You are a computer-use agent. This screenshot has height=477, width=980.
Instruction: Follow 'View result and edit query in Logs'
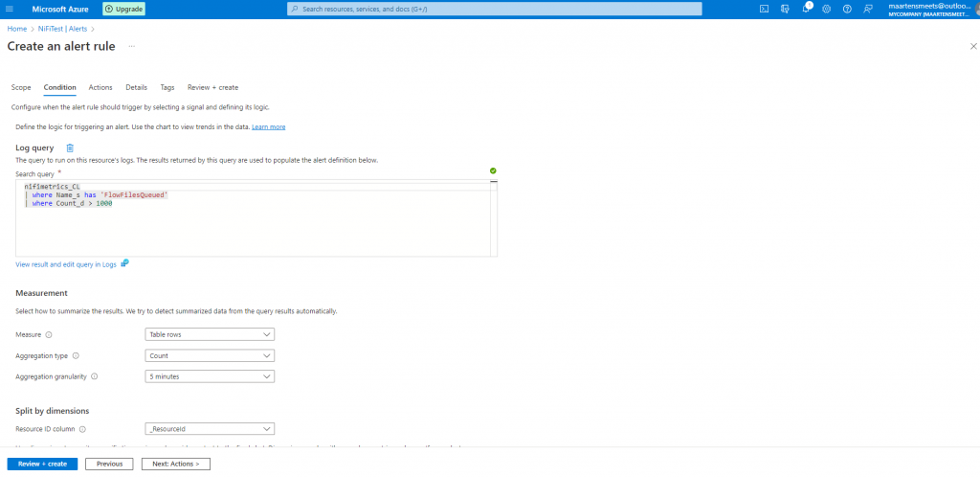point(66,264)
